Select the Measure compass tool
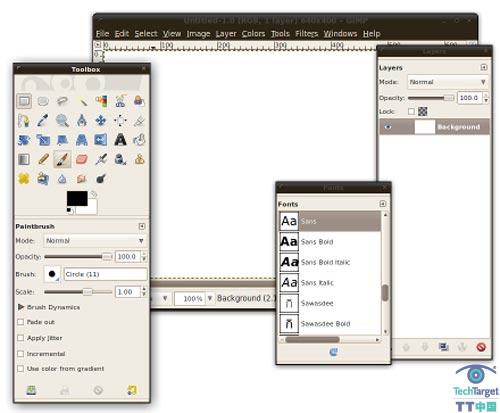Image resolution: width=500 pixels, height=413 pixels. click(82, 121)
